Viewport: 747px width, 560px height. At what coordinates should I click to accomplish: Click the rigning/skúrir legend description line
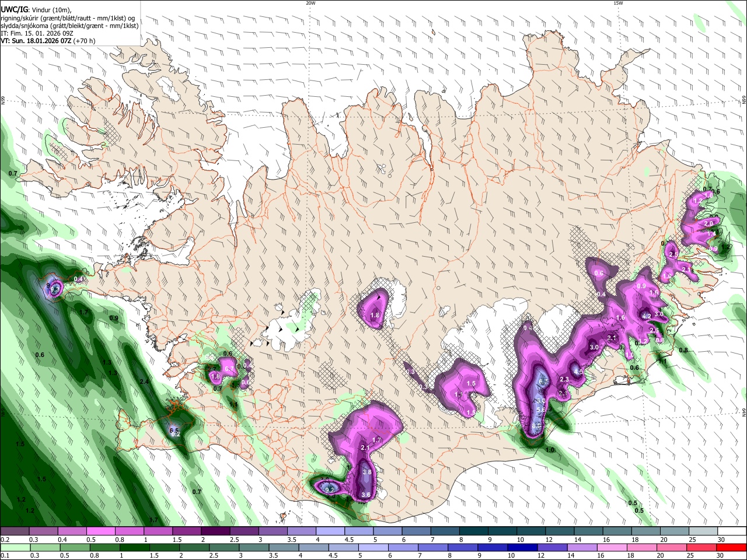pyautogui.click(x=68, y=17)
